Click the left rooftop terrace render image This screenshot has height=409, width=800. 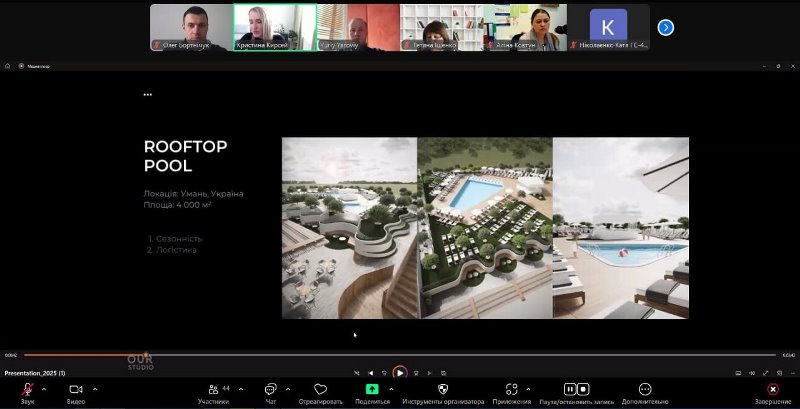(x=349, y=228)
